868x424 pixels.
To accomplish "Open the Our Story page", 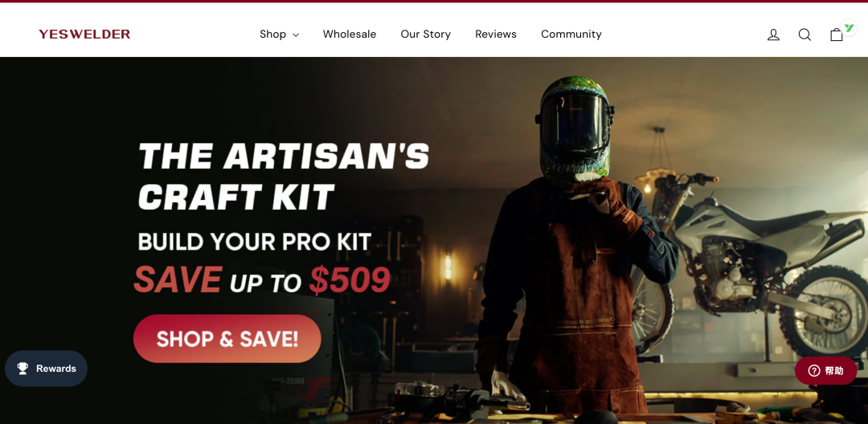I will coord(426,35).
